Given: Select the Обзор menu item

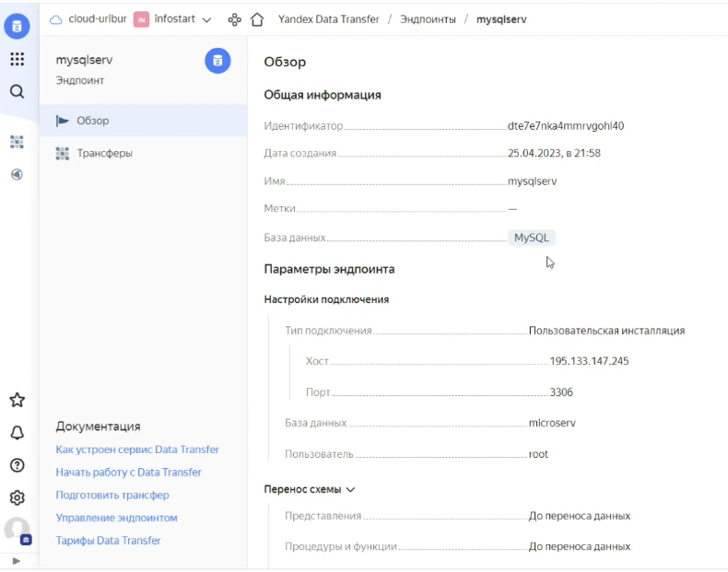Looking at the screenshot, I should click(x=144, y=121).
